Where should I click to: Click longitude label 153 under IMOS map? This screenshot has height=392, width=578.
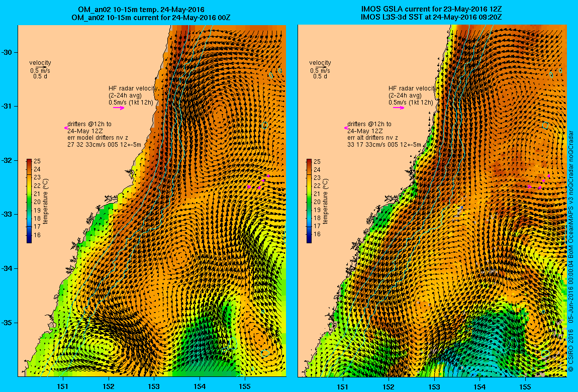tap(434, 386)
